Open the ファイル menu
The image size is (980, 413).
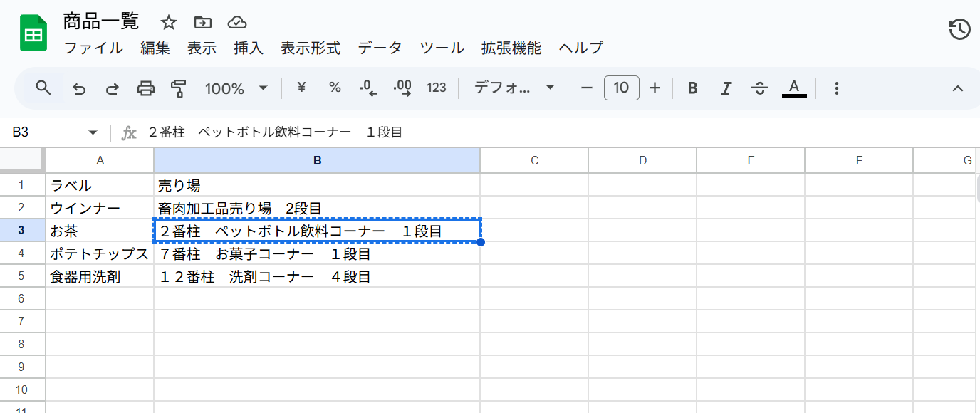(x=93, y=48)
